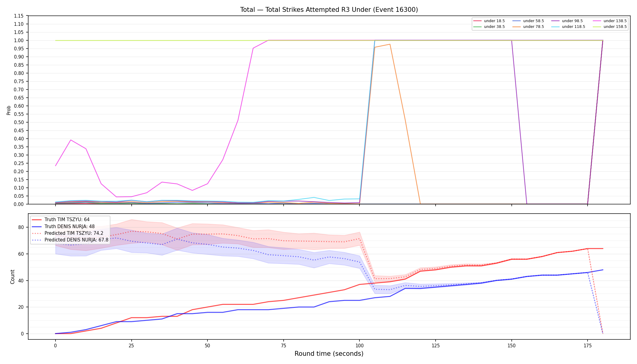Image resolution: width=637 pixels, height=364 pixels.
Task: Click the red line sample beside 'Truth TIM TSZYU'
Action: 37,220
